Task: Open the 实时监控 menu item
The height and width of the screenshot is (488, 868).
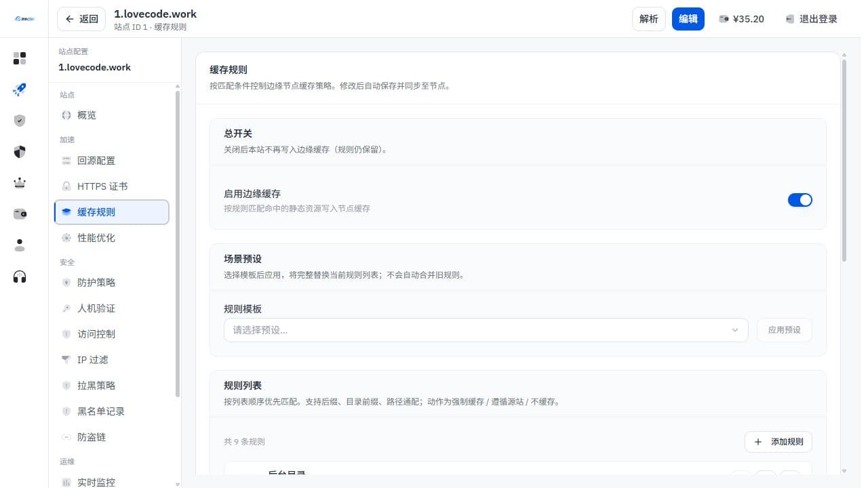Action: pyautogui.click(x=111, y=481)
